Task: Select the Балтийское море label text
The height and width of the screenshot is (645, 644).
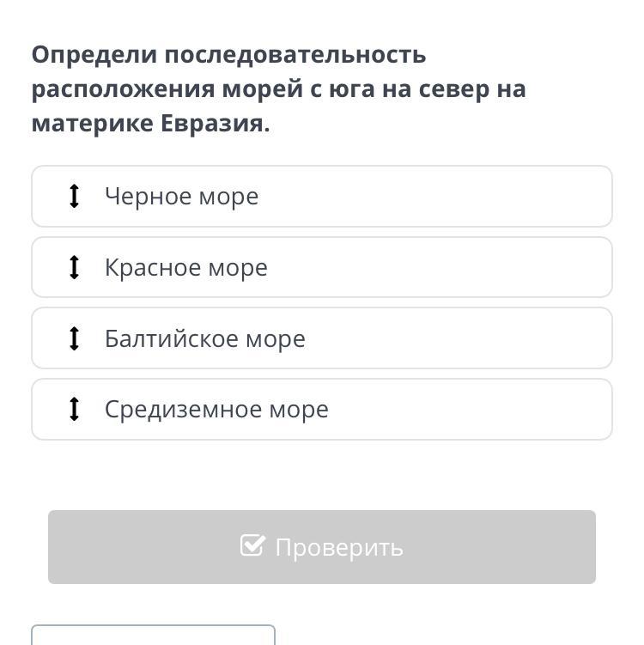Action: point(205,338)
